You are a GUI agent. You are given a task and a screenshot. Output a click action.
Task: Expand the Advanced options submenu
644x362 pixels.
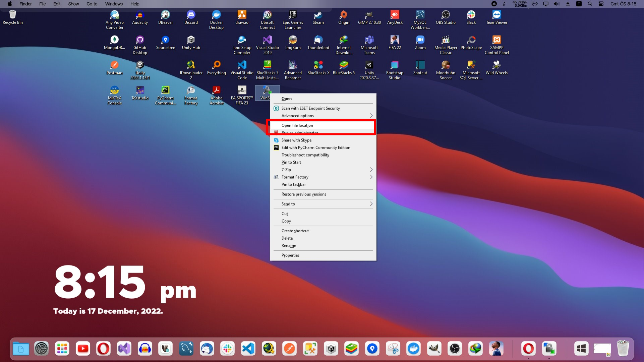point(323,116)
